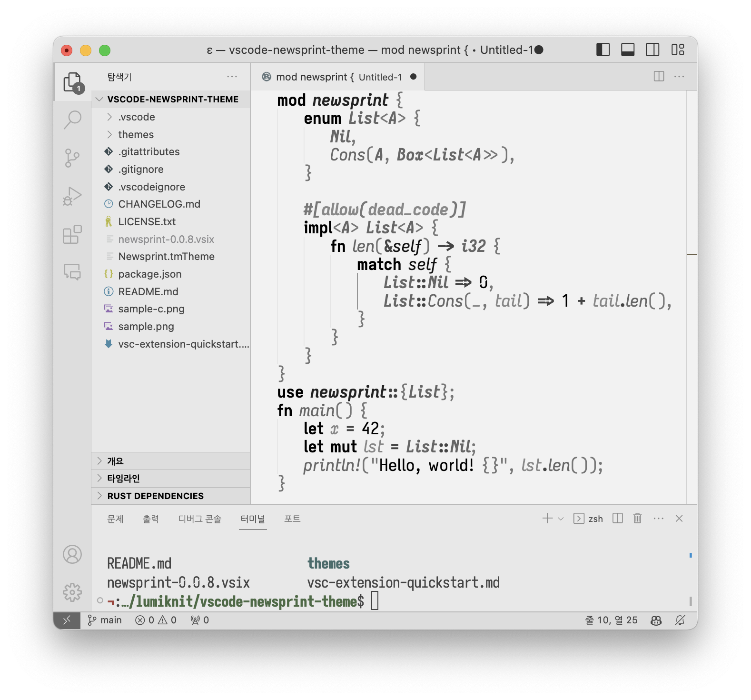The height and width of the screenshot is (700, 751).
Task: Click the terminal scrollbar thumb
Action: pyautogui.click(x=691, y=600)
